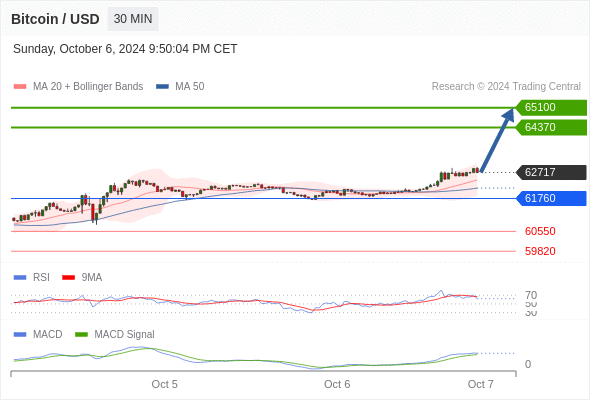
Task: Click the RSI 70 level label
Action: click(531, 295)
